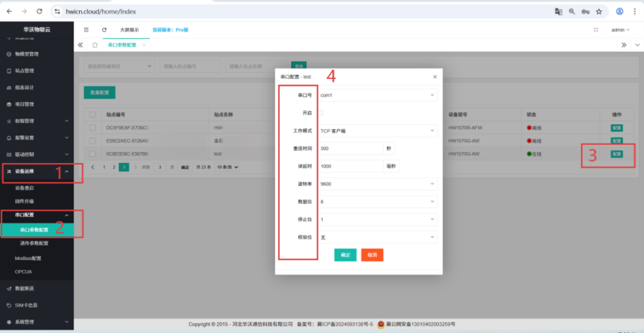Image resolution: width=644 pixels, height=333 pixels.
Task: Open the Chrome profile avatar
Action: (620, 12)
